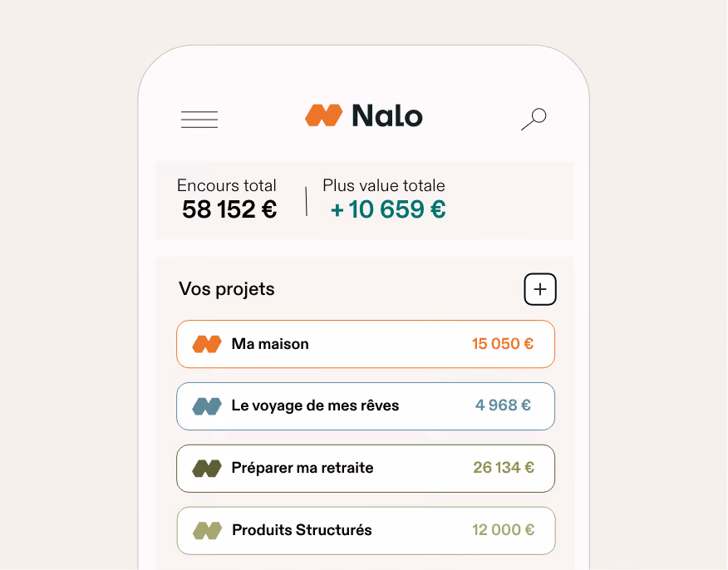Click the blue voyage project icon
The width and height of the screenshot is (728, 570).
pos(207,406)
